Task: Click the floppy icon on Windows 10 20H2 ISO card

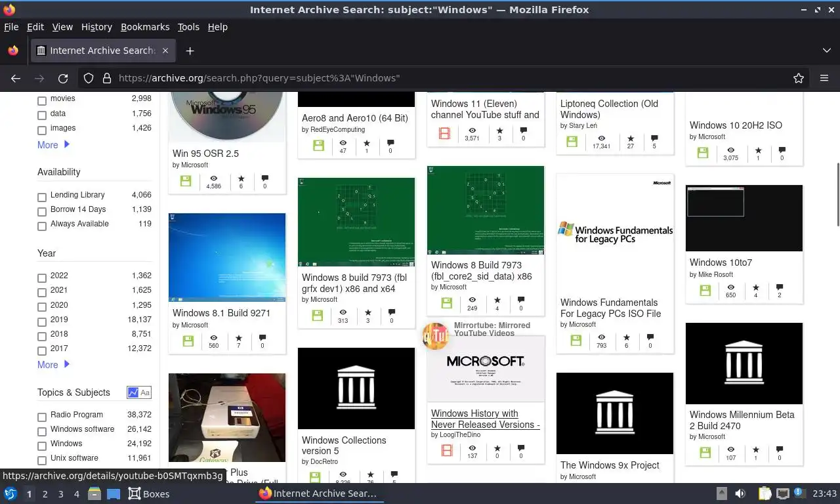Action: click(x=703, y=153)
